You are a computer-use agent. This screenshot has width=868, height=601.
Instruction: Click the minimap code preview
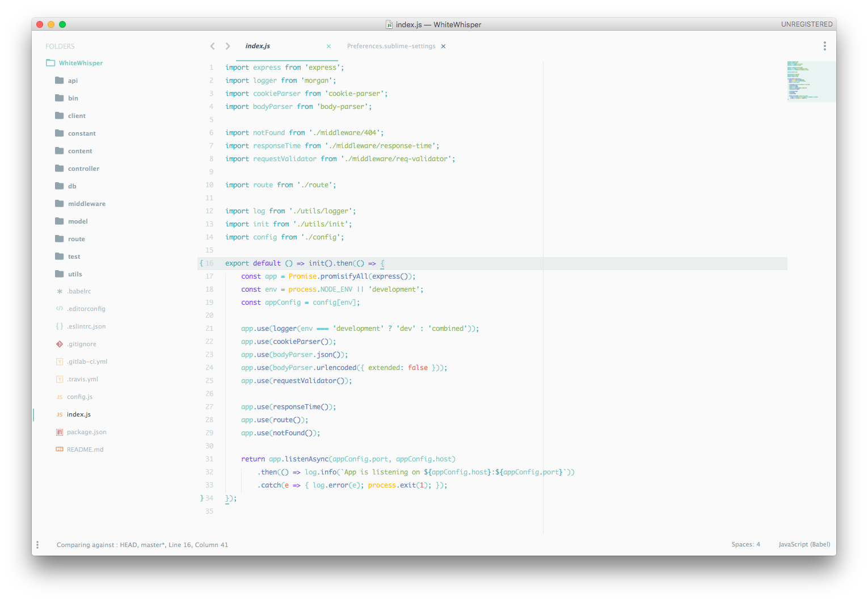811,81
